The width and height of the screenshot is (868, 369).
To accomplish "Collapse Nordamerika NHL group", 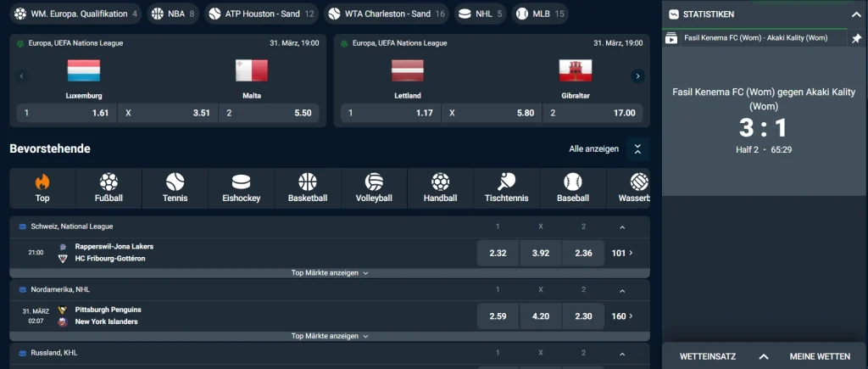I will 621,290.
